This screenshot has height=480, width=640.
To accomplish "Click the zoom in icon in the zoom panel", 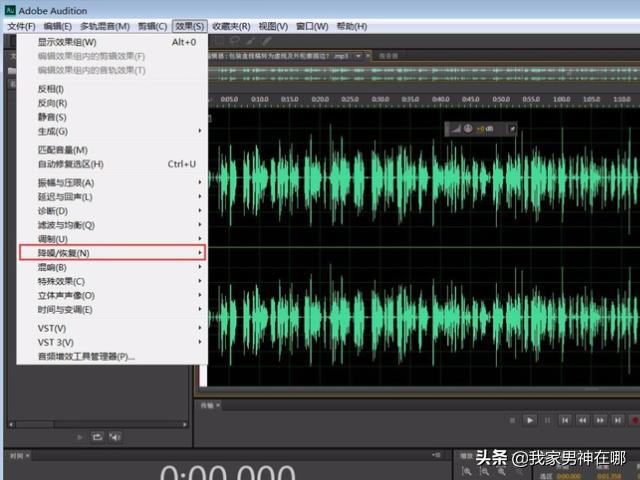I will [467, 470].
